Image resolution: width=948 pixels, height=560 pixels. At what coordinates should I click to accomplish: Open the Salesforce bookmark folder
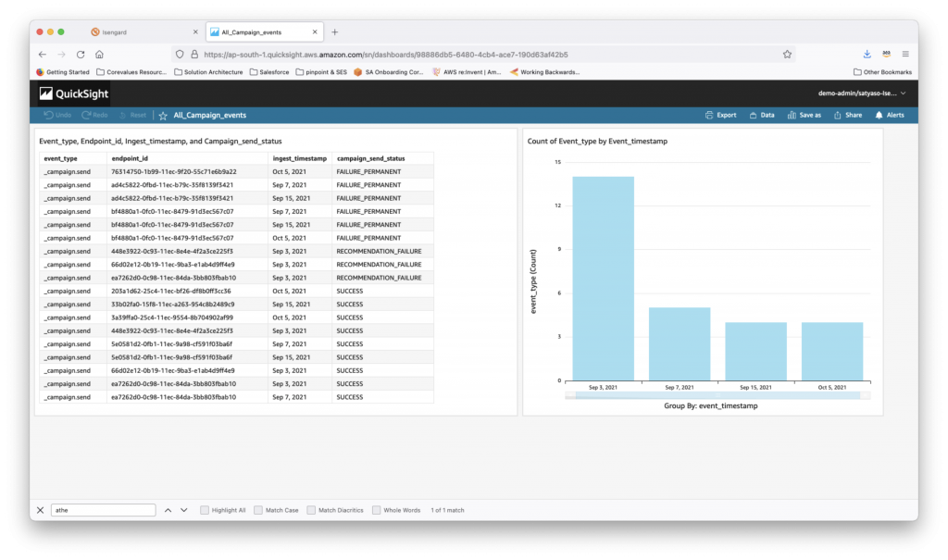click(x=269, y=72)
